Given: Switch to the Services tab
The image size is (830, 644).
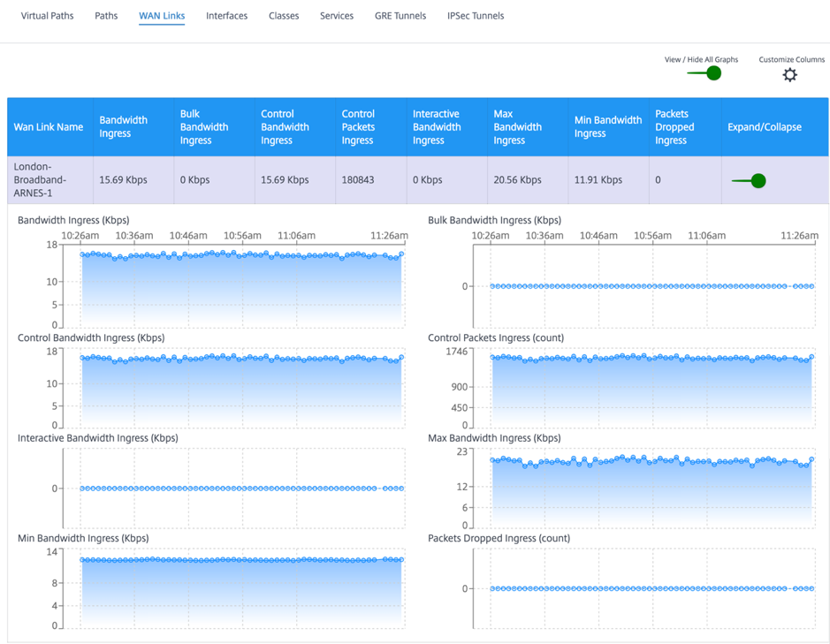Looking at the screenshot, I should point(337,16).
